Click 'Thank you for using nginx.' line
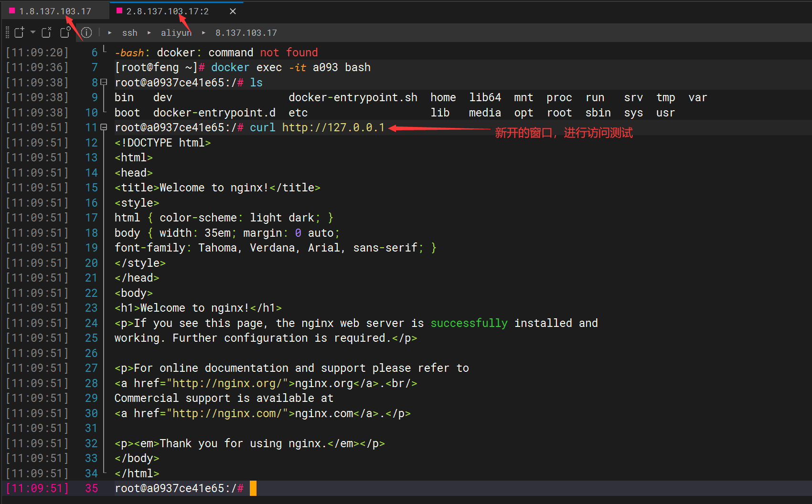The width and height of the screenshot is (812, 504). tap(250, 443)
